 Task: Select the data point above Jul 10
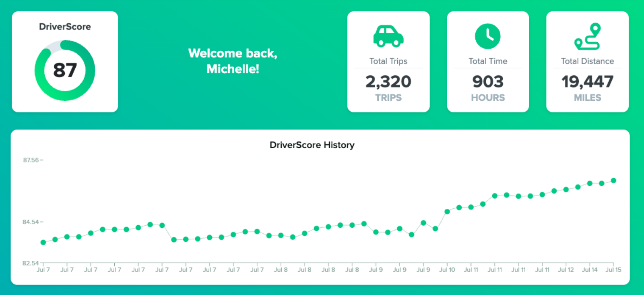pyautogui.click(x=447, y=212)
